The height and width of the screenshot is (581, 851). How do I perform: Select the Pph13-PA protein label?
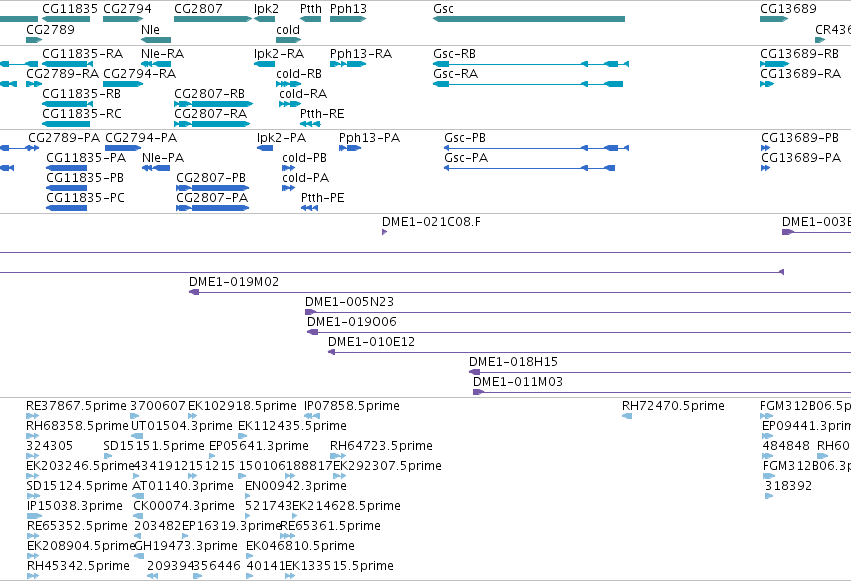tap(370, 138)
